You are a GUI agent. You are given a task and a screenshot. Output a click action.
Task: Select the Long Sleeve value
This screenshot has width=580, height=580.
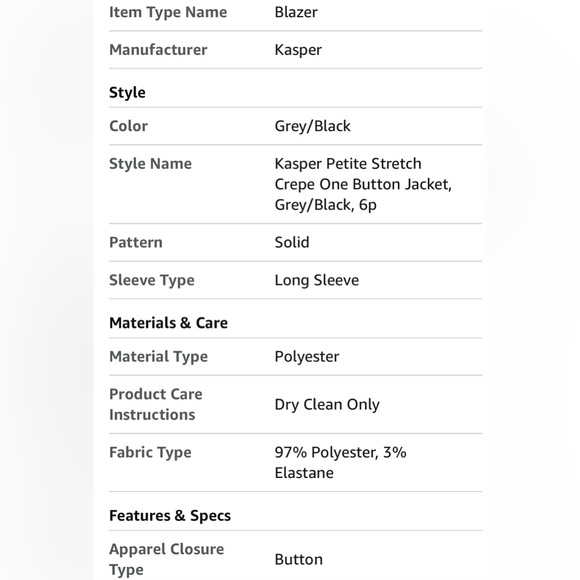(x=317, y=280)
